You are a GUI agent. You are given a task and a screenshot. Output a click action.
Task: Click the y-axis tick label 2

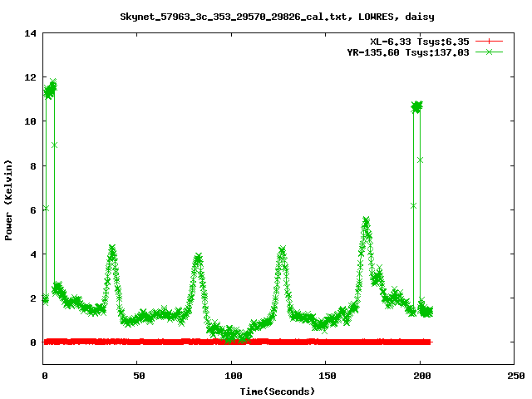[33, 298]
